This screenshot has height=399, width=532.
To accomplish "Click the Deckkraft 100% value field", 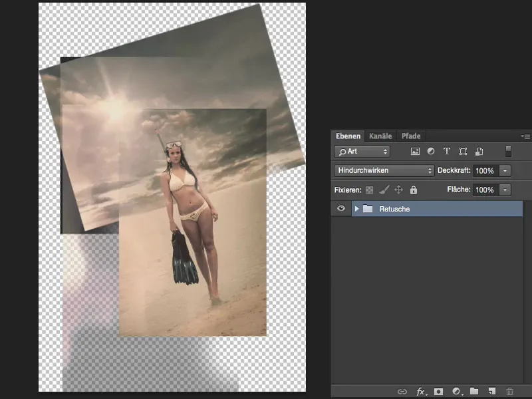I will (x=485, y=171).
